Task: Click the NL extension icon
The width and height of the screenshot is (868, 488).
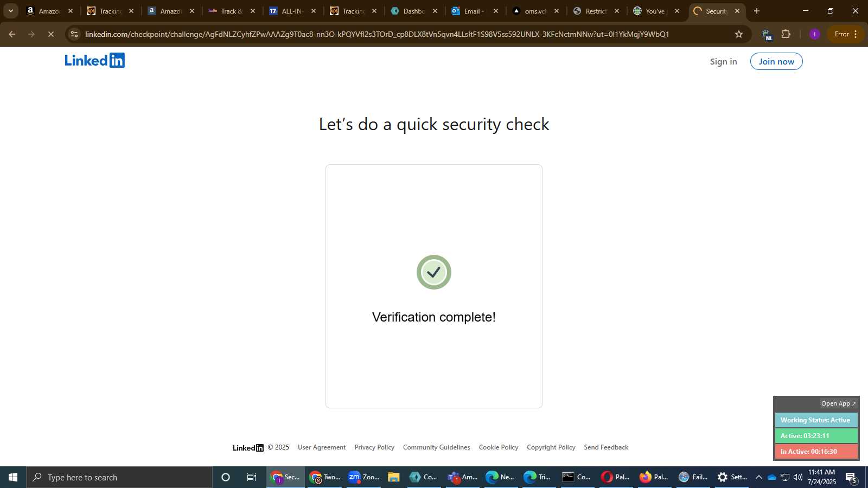Action: 767,35
